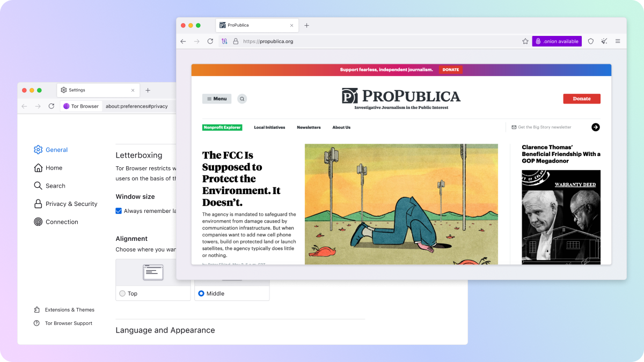Click the .onion available button
Image resolution: width=644 pixels, height=362 pixels.
point(557,41)
